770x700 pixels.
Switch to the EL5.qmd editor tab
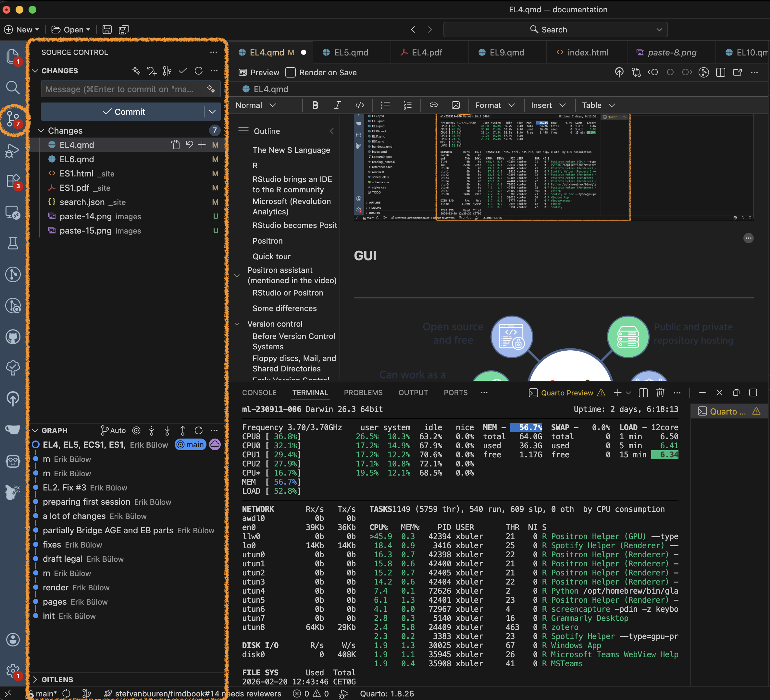[351, 53]
